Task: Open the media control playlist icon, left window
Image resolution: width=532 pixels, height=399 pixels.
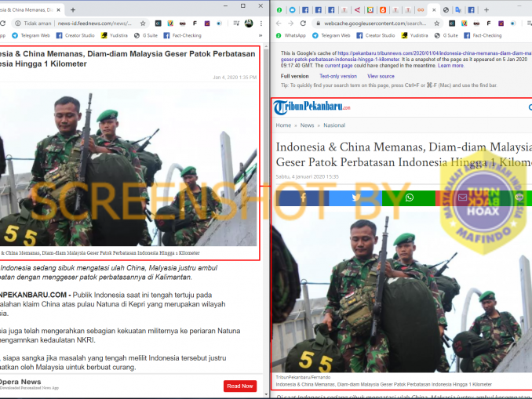Action: (x=236, y=24)
